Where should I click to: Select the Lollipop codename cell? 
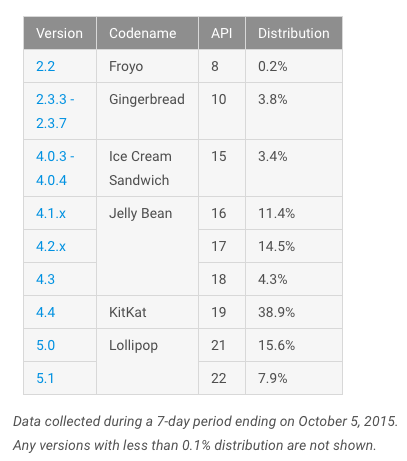148,362
